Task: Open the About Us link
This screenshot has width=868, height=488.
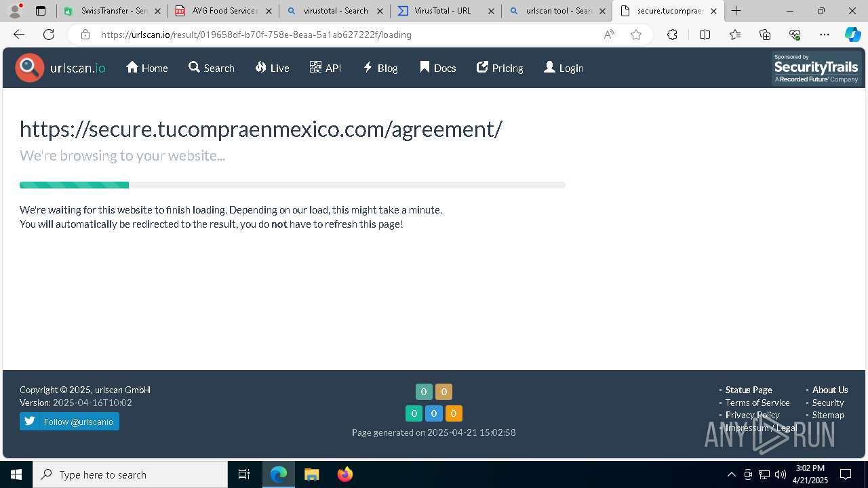Action: 830,390
